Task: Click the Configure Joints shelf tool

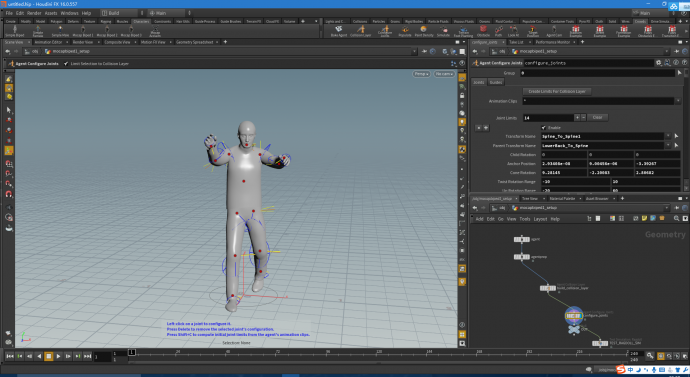Action: click(x=385, y=31)
